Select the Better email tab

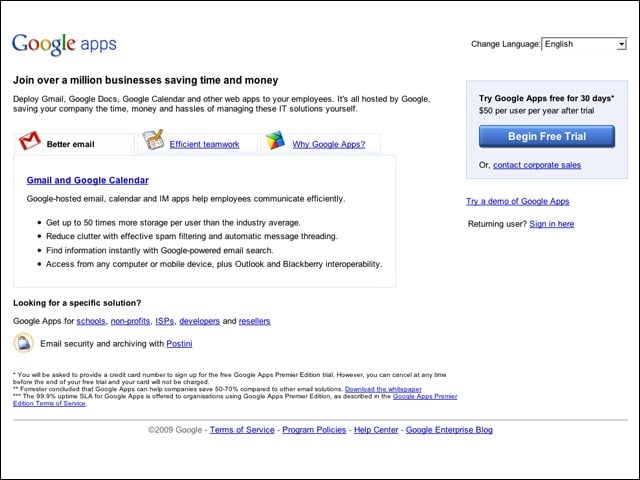coord(74,144)
